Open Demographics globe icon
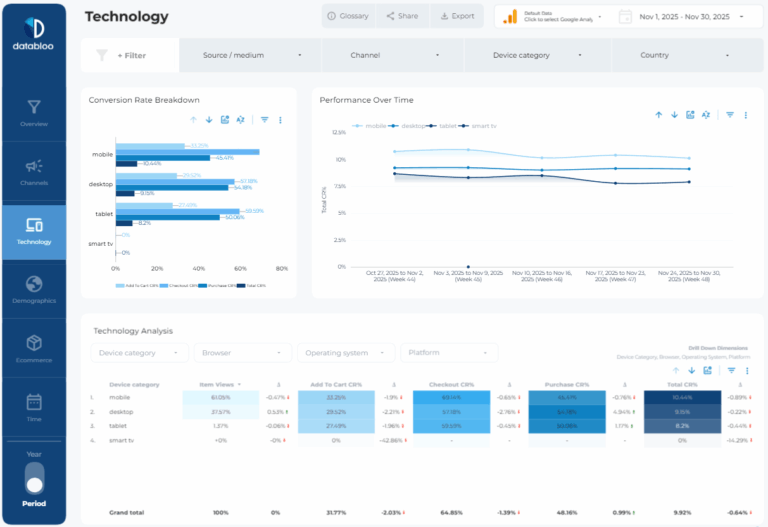 34,284
